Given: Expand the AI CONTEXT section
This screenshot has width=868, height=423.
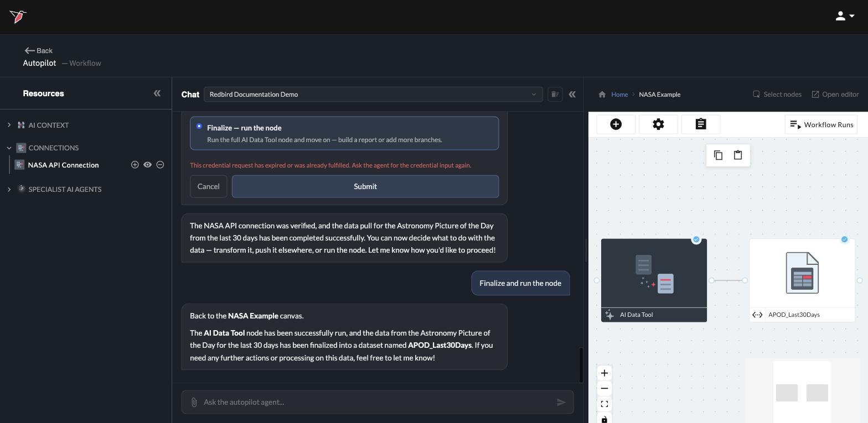Looking at the screenshot, I should coord(9,125).
